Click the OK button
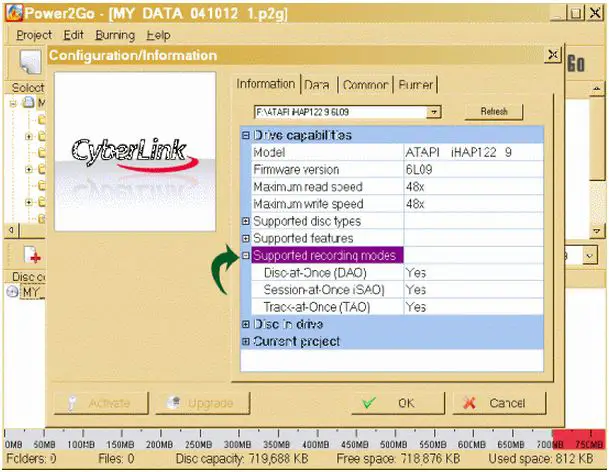Image resolution: width=609 pixels, height=472 pixels. click(x=398, y=403)
